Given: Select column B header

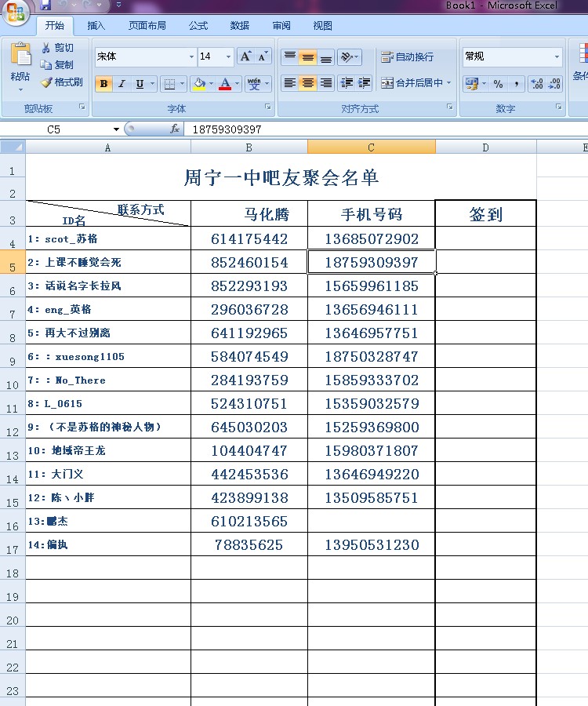Looking at the screenshot, I should pos(249,147).
